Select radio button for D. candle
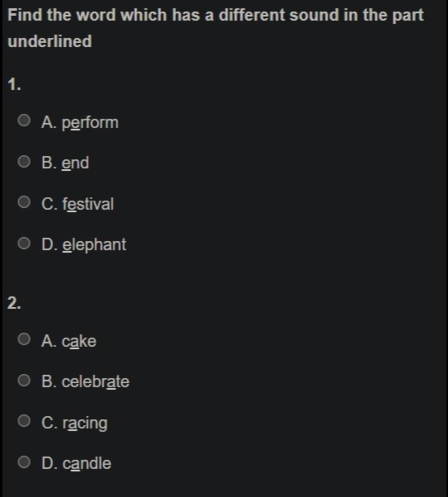 (24, 462)
